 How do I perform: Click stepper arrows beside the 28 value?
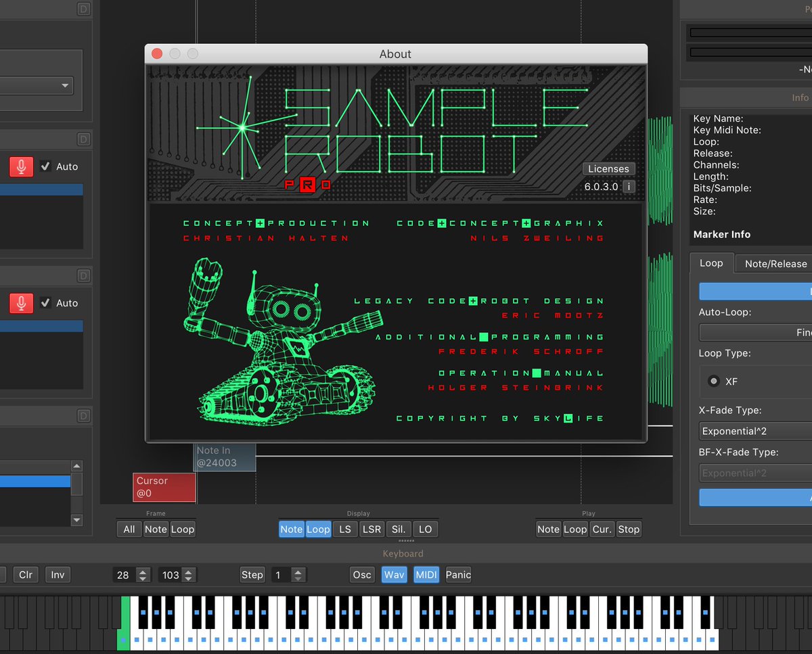(143, 575)
